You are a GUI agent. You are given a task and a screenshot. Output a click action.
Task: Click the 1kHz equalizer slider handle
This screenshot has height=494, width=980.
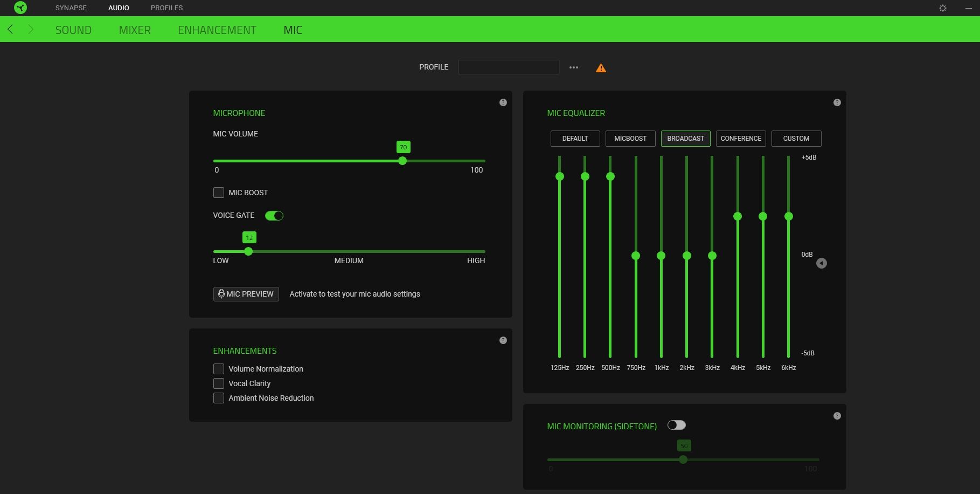[661, 256]
